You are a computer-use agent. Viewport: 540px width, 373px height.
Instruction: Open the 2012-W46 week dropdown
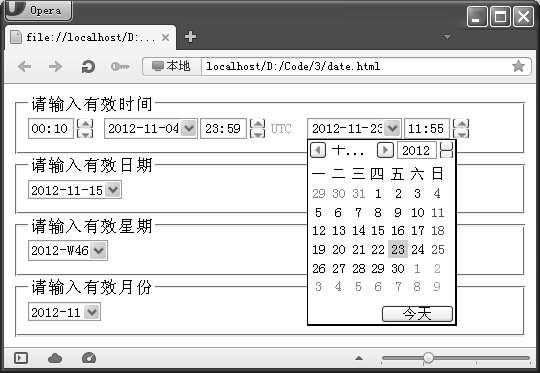pos(99,250)
